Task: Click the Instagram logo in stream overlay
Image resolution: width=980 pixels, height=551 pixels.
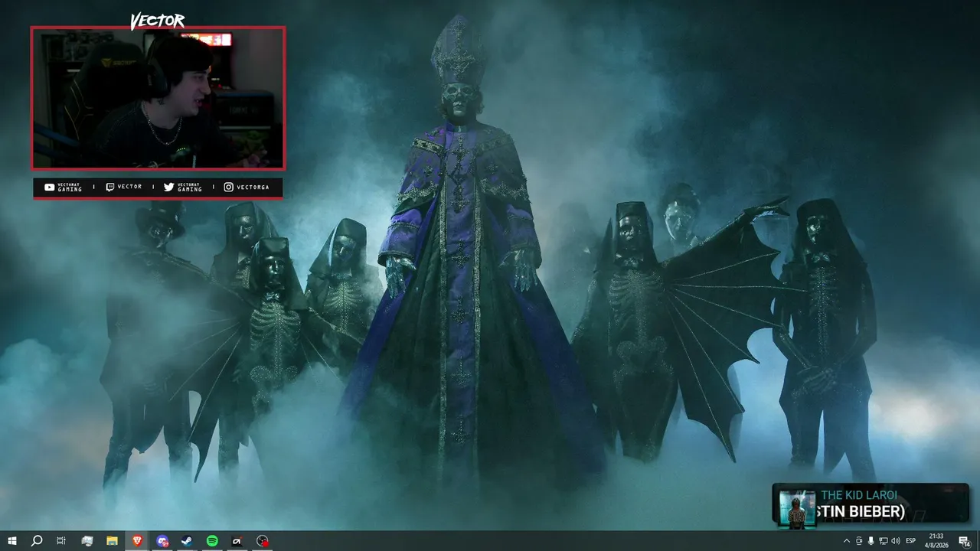Action: 228,187
